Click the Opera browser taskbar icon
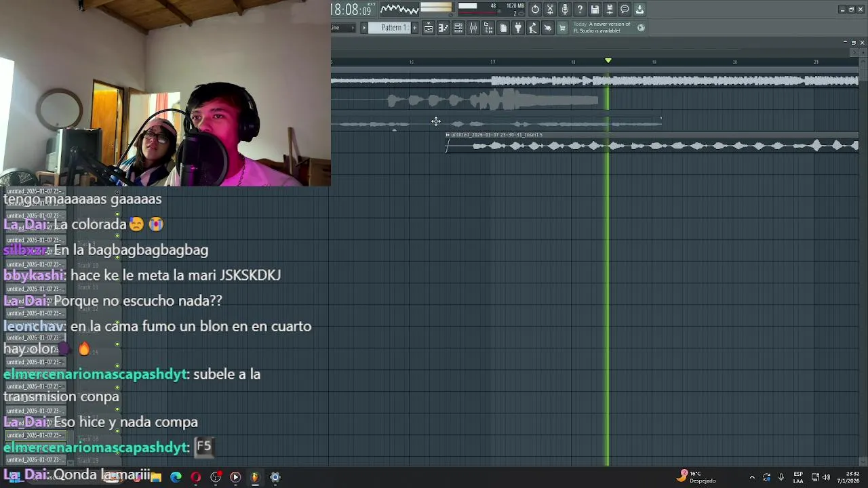 (x=195, y=477)
